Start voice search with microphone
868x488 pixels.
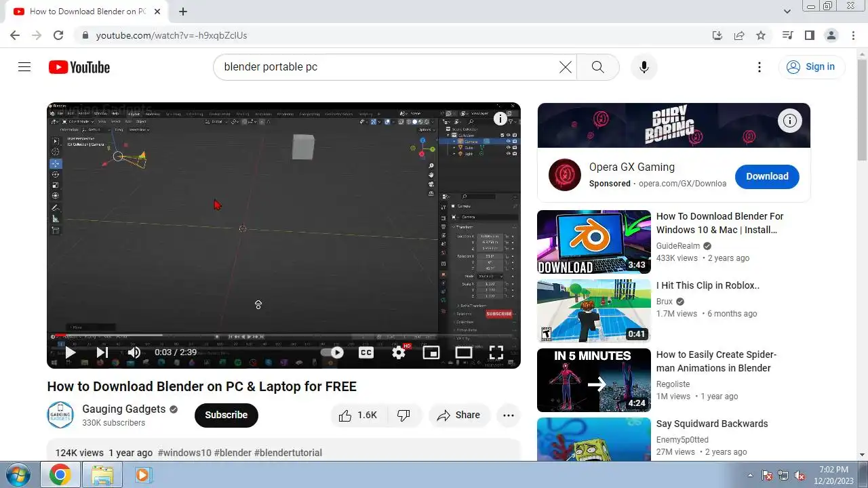pyautogui.click(x=644, y=67)
